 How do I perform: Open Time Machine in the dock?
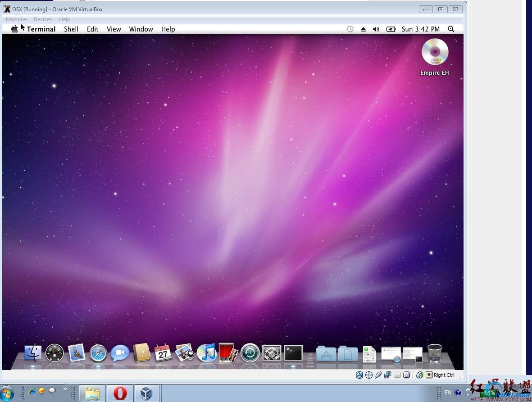click(x=250, y=353)
